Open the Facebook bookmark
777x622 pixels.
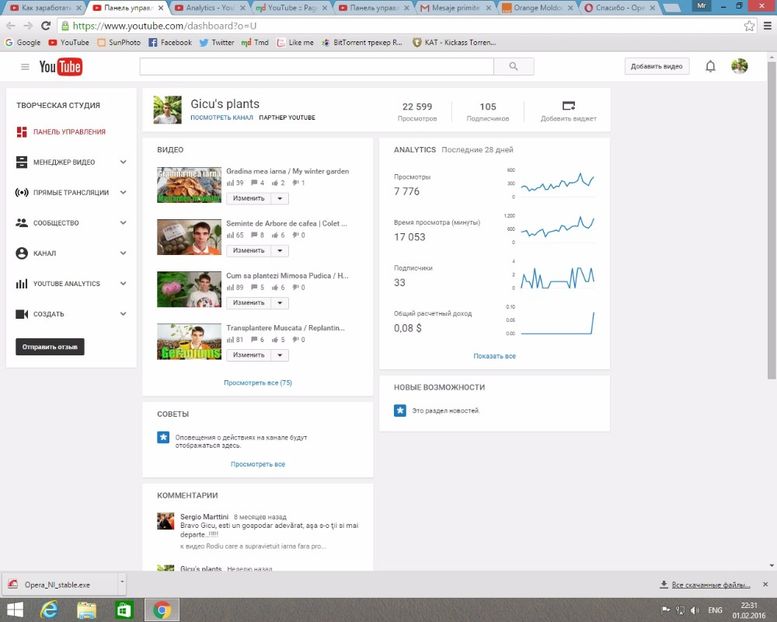[170, 43]
